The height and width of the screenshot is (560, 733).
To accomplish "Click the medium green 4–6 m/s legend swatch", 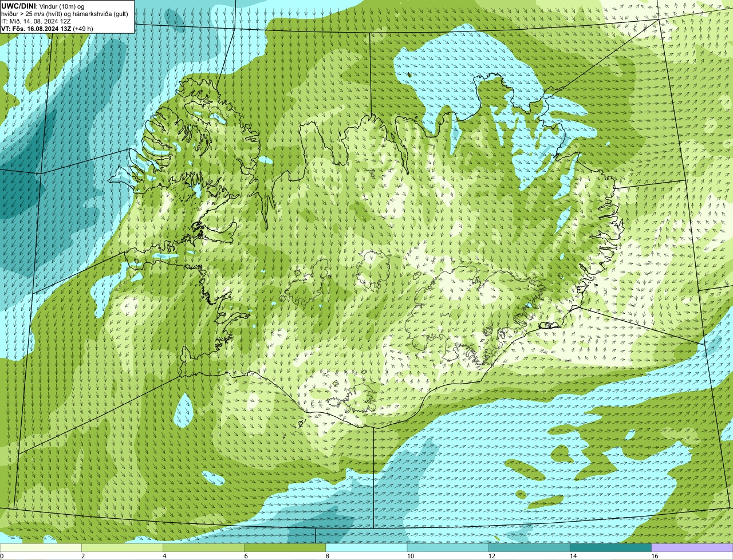I will click(203, 548).
